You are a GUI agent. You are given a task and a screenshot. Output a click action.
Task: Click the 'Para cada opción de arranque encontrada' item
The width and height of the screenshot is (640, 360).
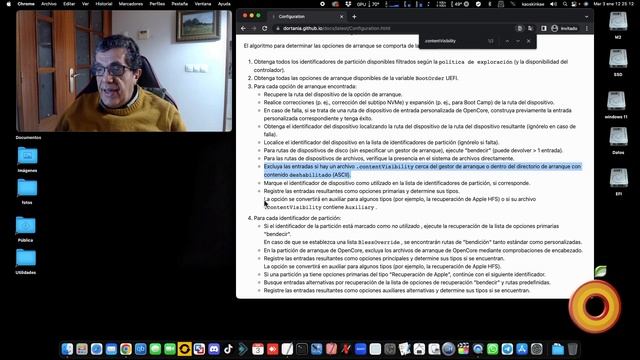[305, 86]
